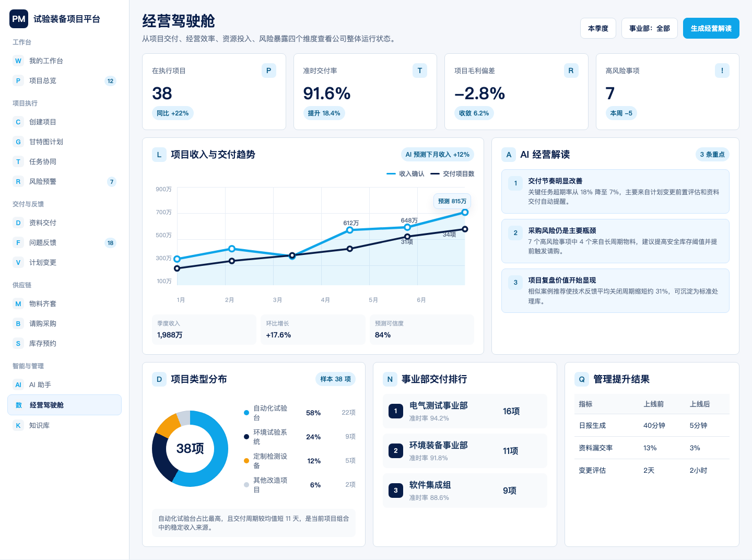This screenshot has height=560, width=752.
Task: Click the 预测可信度 84% stat
Action: pos(422,330)
